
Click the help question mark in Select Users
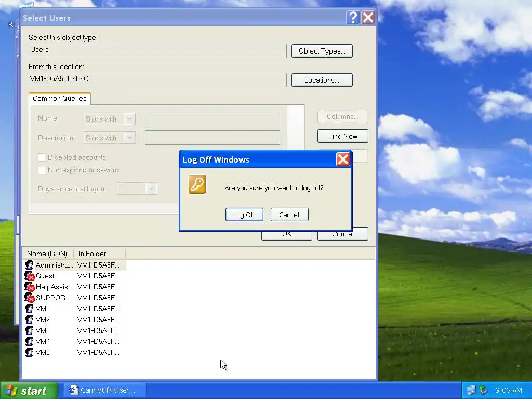coord(353,17)
